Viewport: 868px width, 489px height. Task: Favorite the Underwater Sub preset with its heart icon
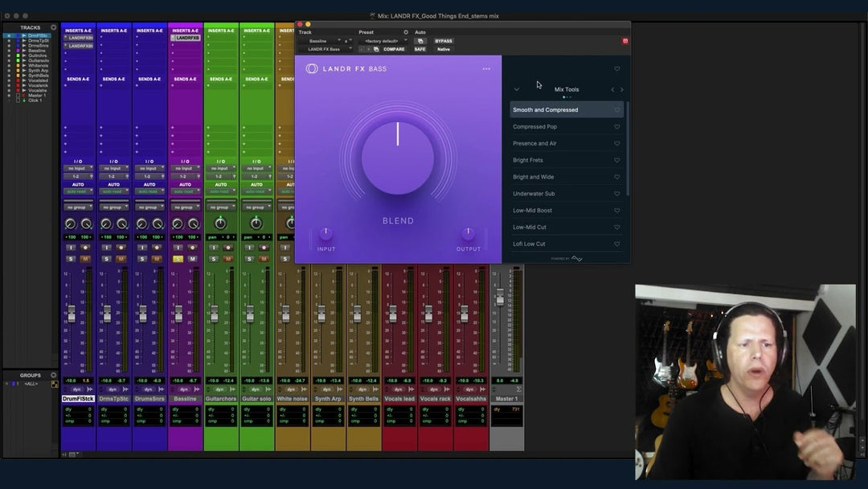pyautogui.click(x=616, y=194)
